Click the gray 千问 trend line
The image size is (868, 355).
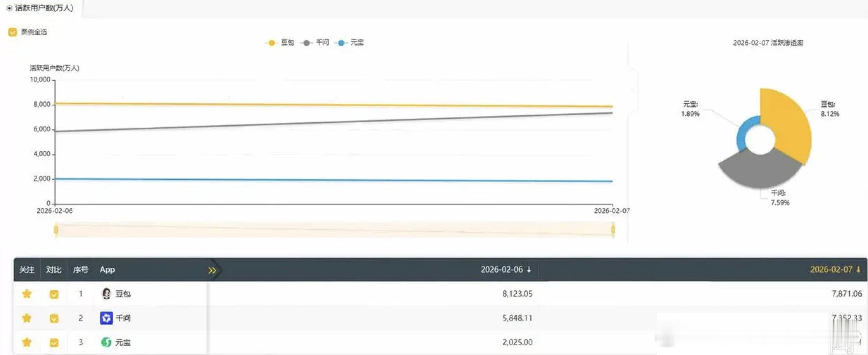(x=333, y=122)
